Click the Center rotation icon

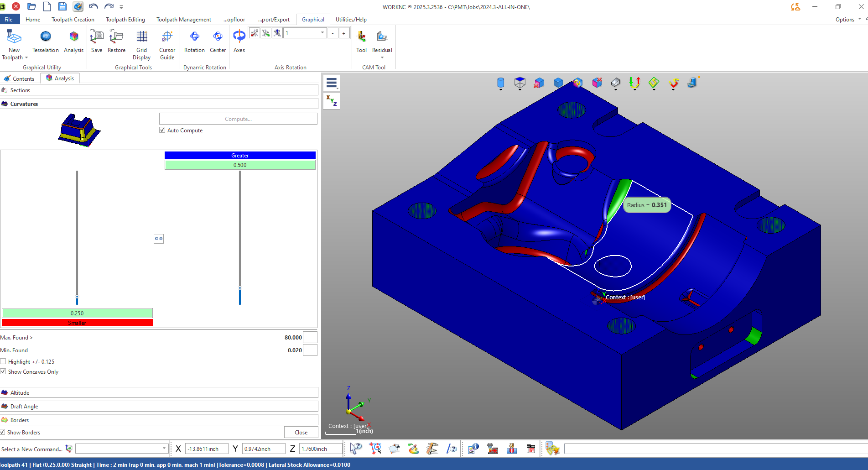click(x=218, y=37)
